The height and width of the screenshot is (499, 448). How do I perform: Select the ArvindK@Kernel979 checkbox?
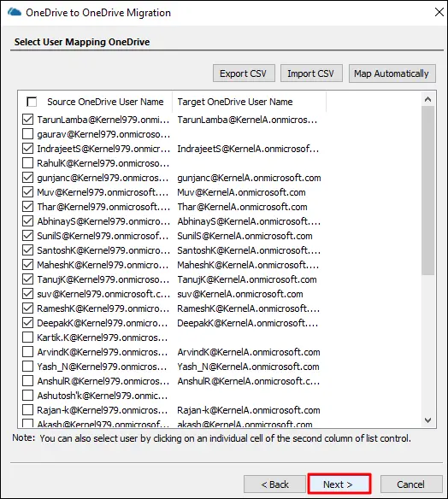pos(27,352)
